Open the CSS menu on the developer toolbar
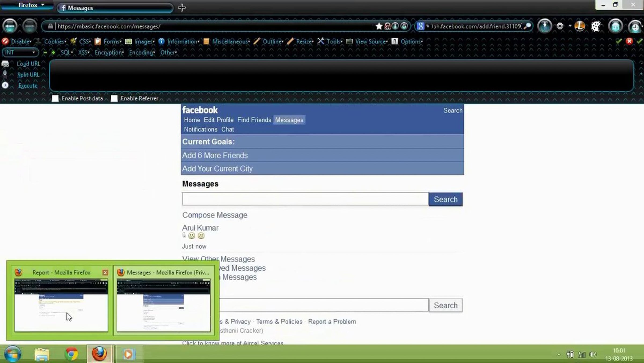 click(x=85, y=41)
